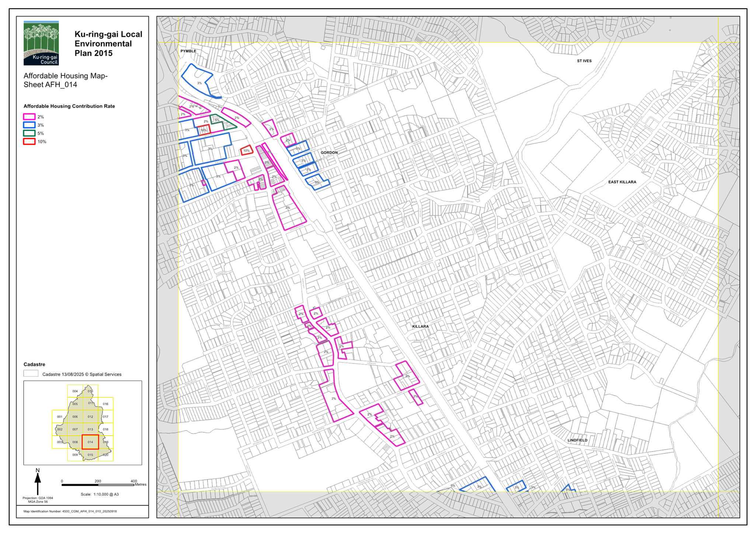The image size is (756, 534).
Task: Select sheet 007 in the index map
Action: (x=75, y=429)
